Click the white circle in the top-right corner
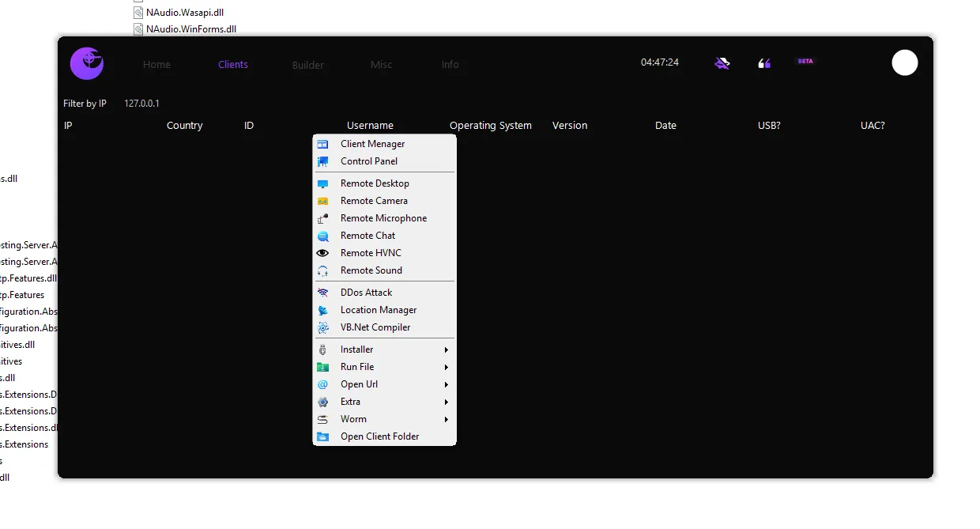This screenshot has width=980, height=529. (x=905, y=62)
